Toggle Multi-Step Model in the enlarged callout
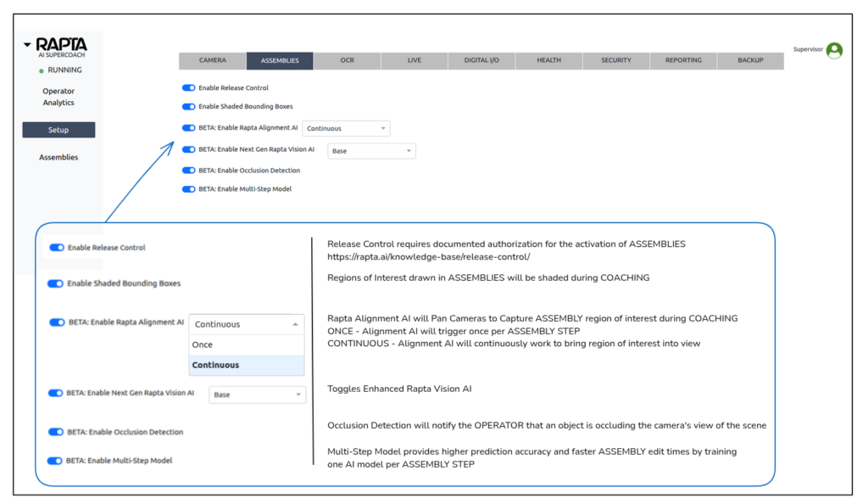This screenshot has width=868, height=504. click(55, 461)
